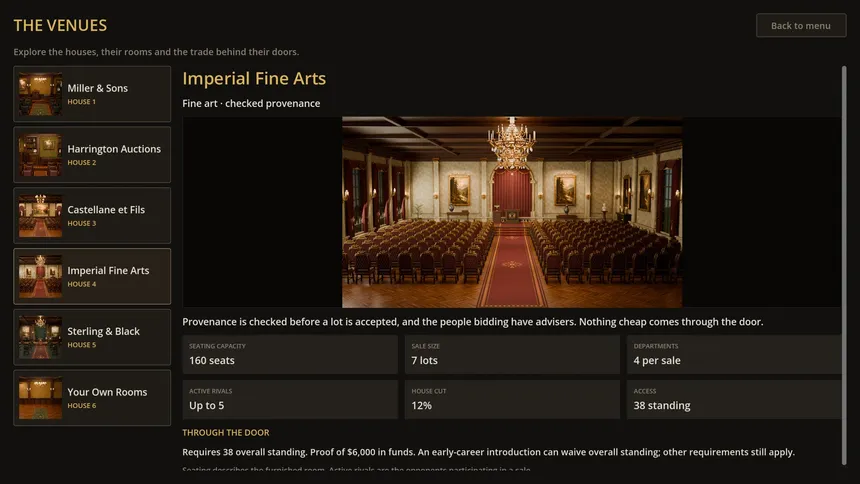Click the Departments 4 per sale card
Viewport: 860px width, 484px height.
[734, 354]
